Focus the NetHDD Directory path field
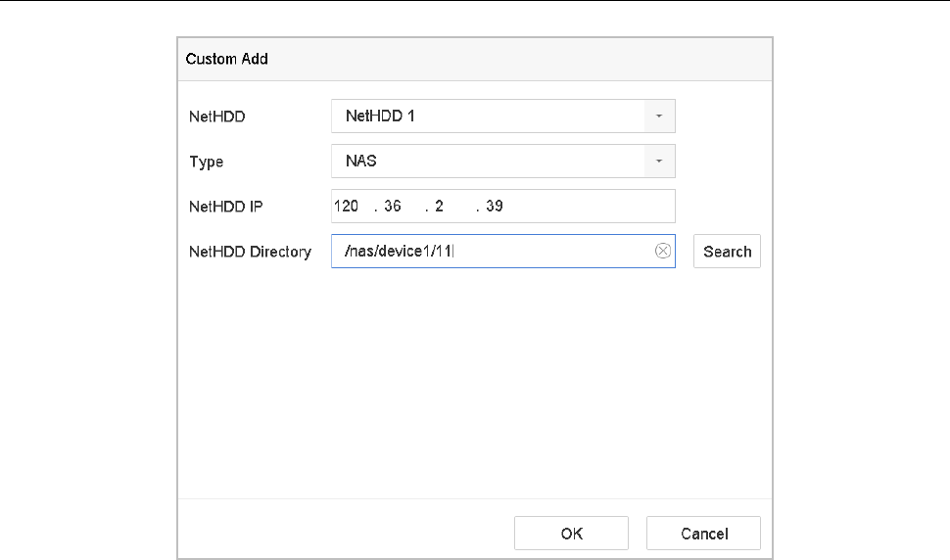This screenshot has width=950, height=560. (548, 252)
